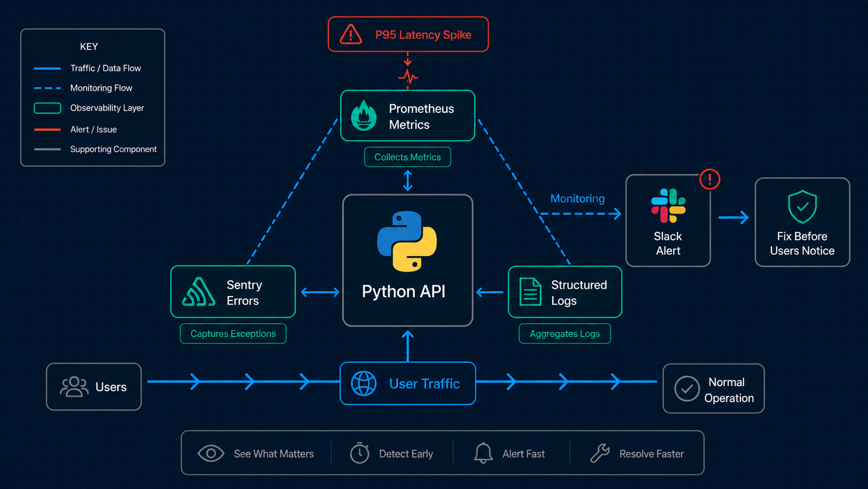
Task: Click the P95 Latency Spike box
Action: tap(408, 34)
